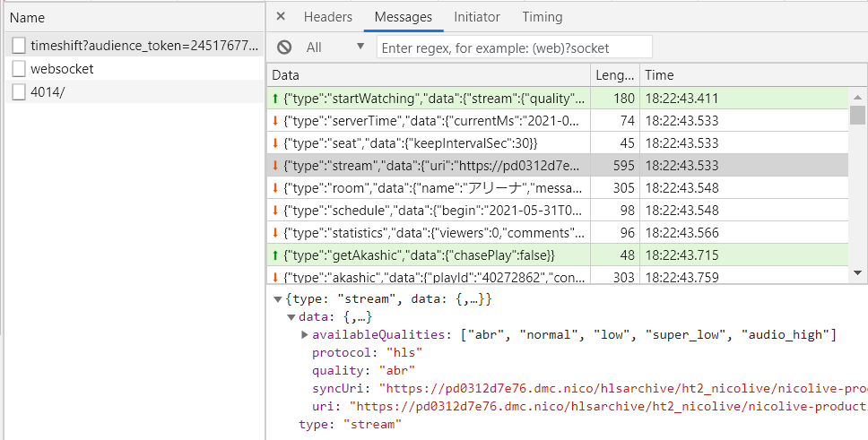This screenshot has width=868, height=440.
Task: Select the room message row
Action: 430,188
